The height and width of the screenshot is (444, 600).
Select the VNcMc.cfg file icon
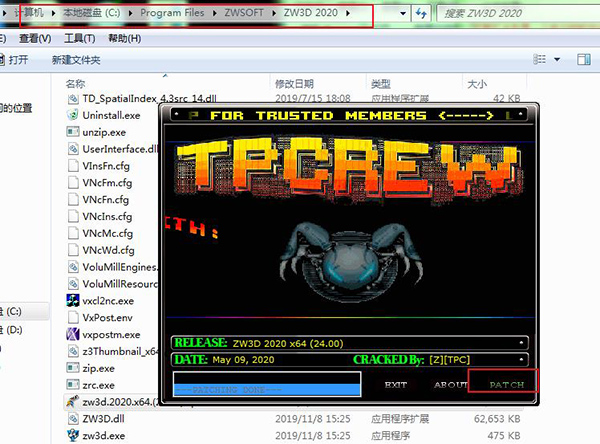point(73,233)
